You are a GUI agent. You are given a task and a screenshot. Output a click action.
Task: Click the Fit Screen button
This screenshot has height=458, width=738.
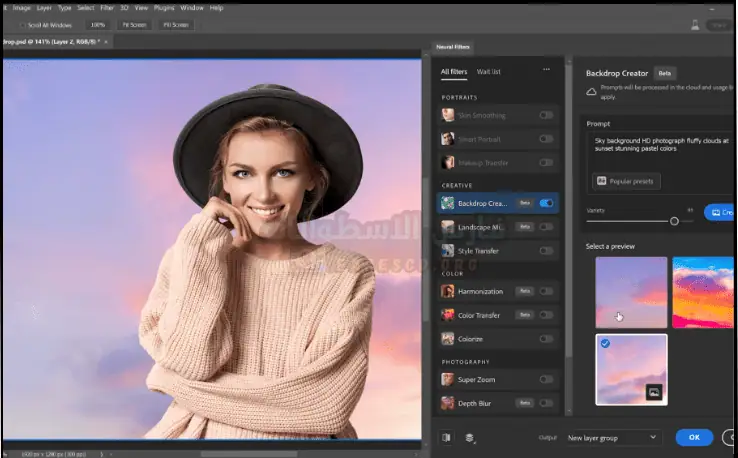(x=133, y=24)
